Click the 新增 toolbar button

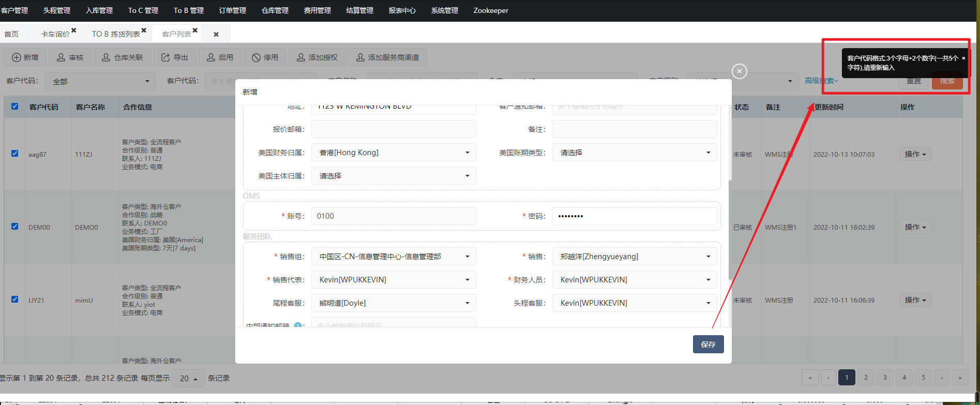click(x=25, y=57)
